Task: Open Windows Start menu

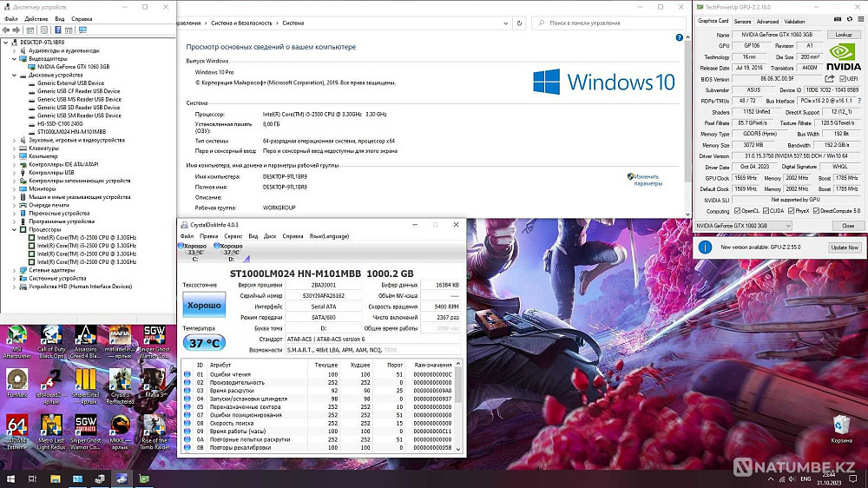Action: tap(10, 478)
